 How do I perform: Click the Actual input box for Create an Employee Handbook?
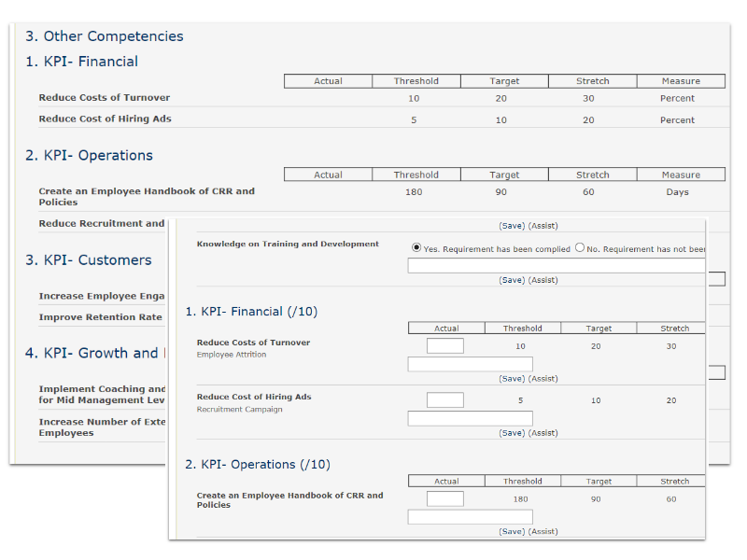tap(445, 498)
